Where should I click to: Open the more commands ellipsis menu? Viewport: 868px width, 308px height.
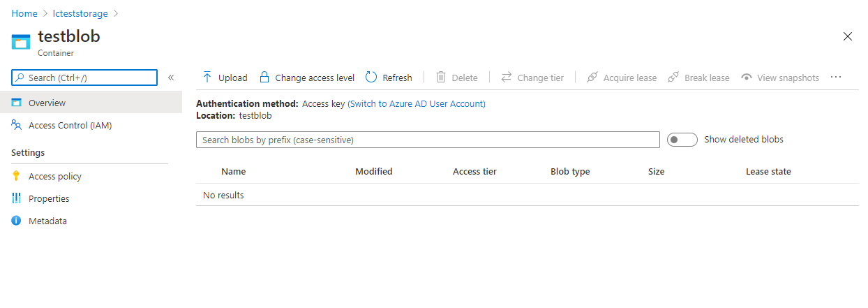coord(836,78)
